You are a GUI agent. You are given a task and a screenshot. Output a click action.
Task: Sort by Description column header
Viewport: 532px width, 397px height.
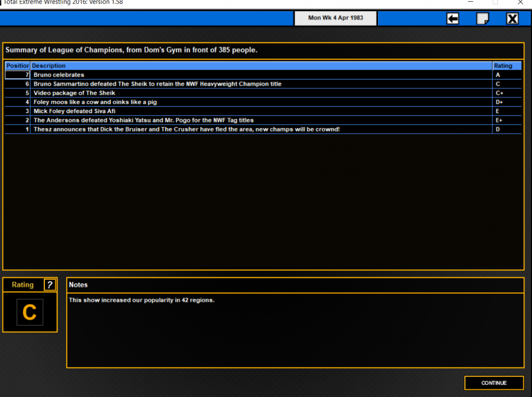262,66
